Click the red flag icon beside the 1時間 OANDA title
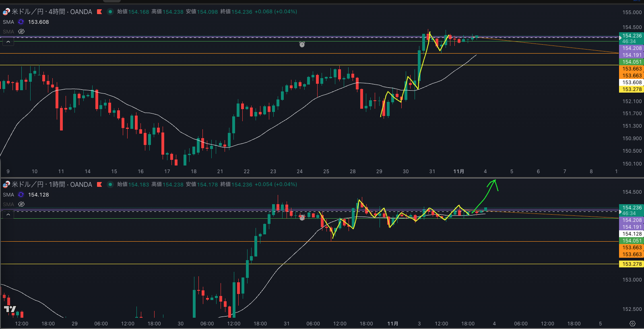Viewport: 644px width, 329px height. pos(99,184)
